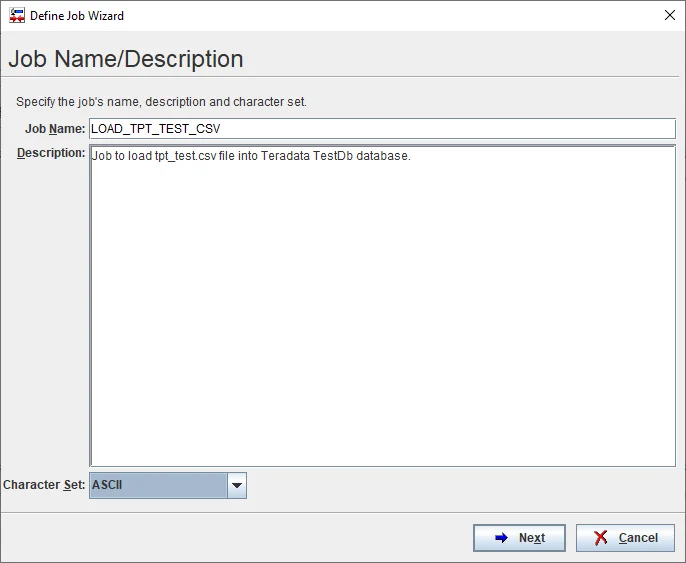The image size is (686, 563).
Task: Open the Character Set dropdown arrow
Action: [237, 486]
